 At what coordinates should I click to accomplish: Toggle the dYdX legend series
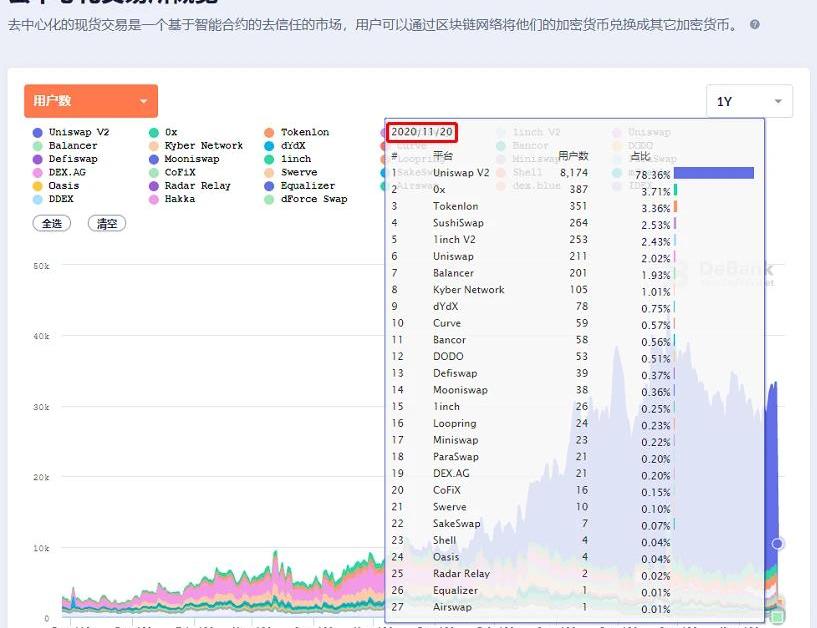[285, 146]
